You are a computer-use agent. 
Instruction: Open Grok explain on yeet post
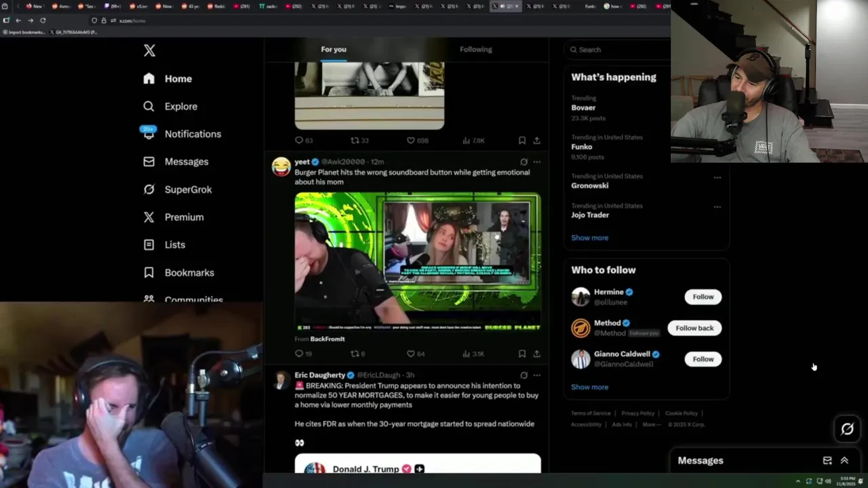coord(524,162)
